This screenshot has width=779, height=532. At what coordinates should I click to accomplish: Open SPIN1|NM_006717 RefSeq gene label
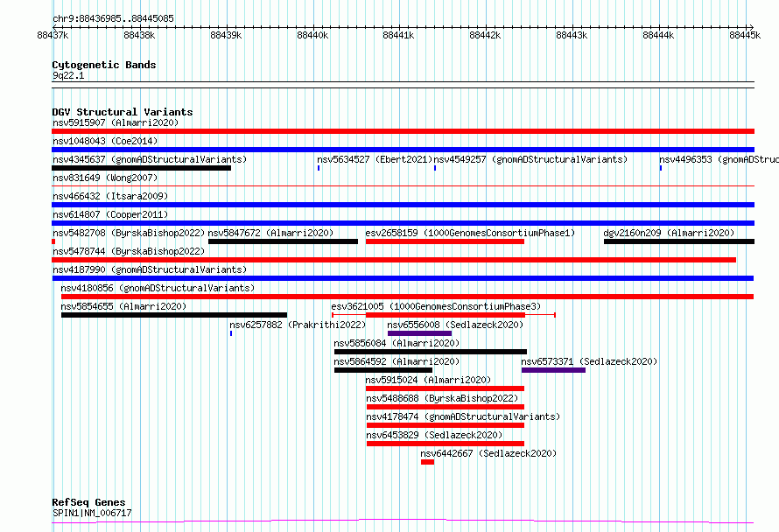(x=92, y=513)
